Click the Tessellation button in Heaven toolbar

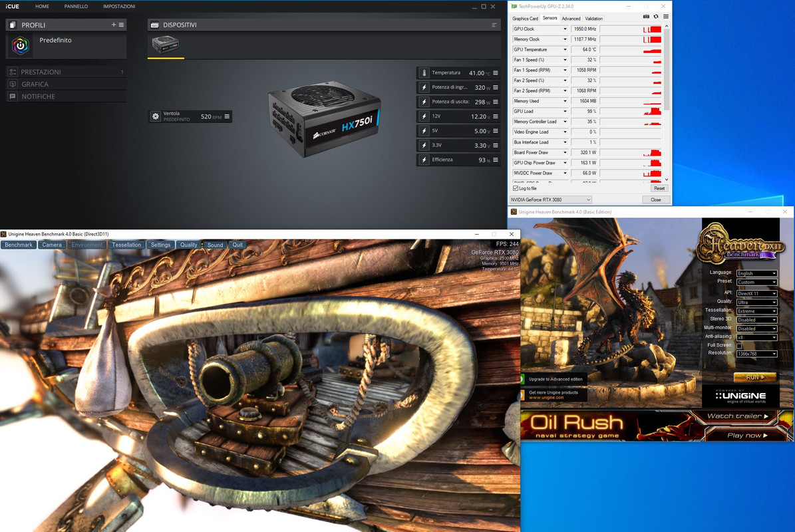coord(126,245)
